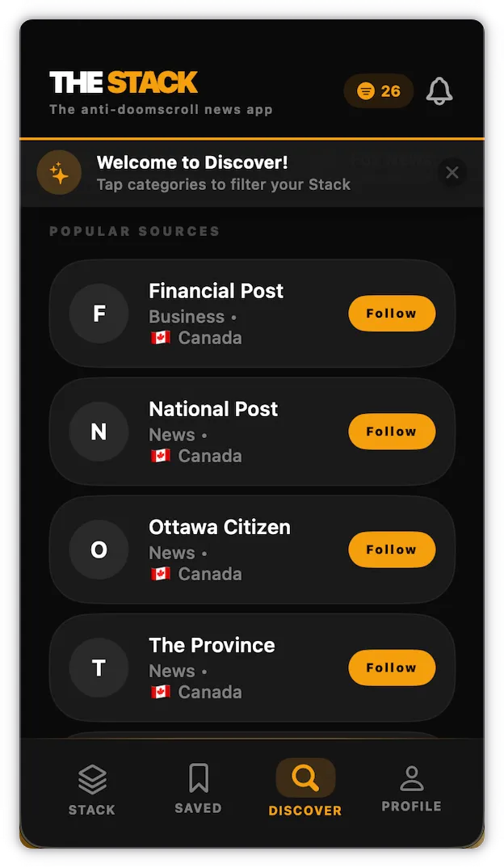Click the Ottawa Citizen O avatar

pyautogui.click(x=99, y=550)
